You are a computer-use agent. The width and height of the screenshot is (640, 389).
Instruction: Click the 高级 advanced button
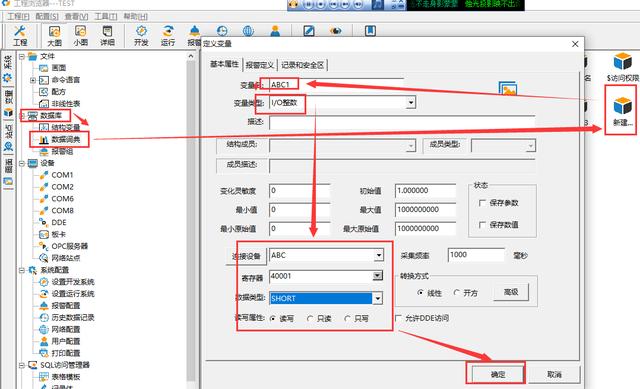[x=511, y=292]
